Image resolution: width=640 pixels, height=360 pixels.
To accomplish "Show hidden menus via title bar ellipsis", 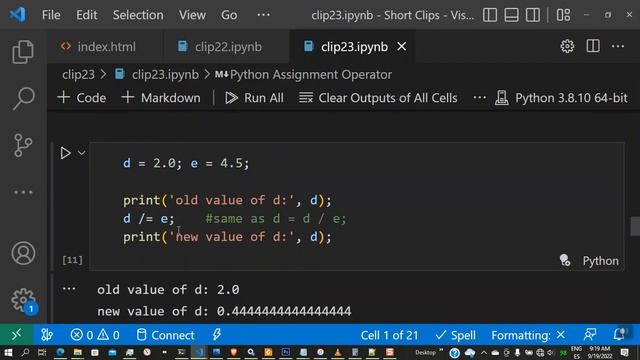I will [263, 15].
